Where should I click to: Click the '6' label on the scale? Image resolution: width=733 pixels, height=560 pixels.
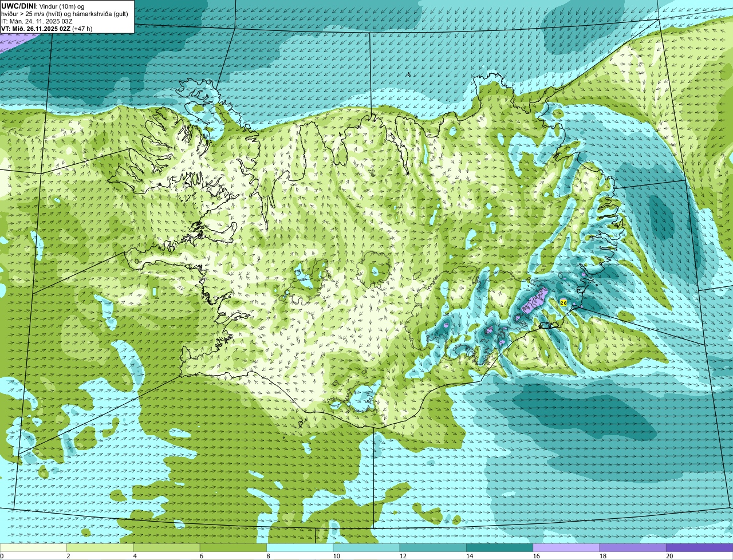tap(202, 556)
